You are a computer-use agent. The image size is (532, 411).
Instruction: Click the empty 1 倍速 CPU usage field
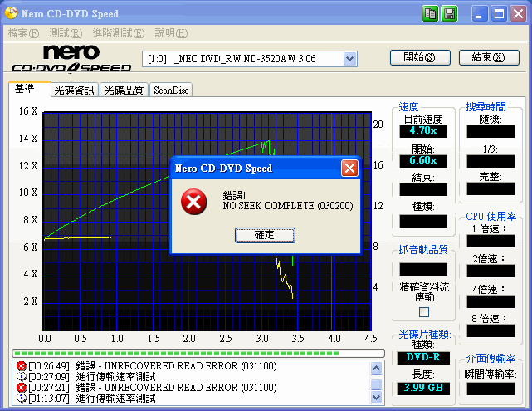click(491, 241)
